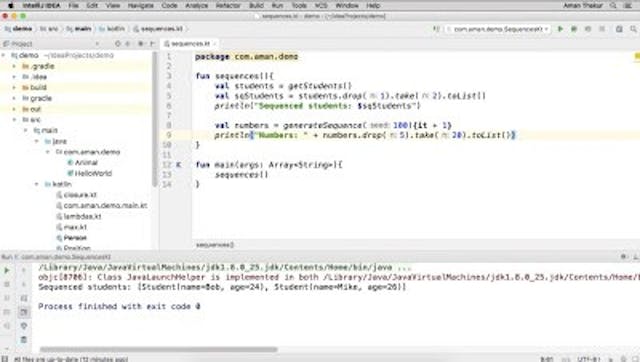Click the Aman Thakur user name in menu bar
Image resolution: width=640 pixels, height=362 pixels.
tap(583, 6)
